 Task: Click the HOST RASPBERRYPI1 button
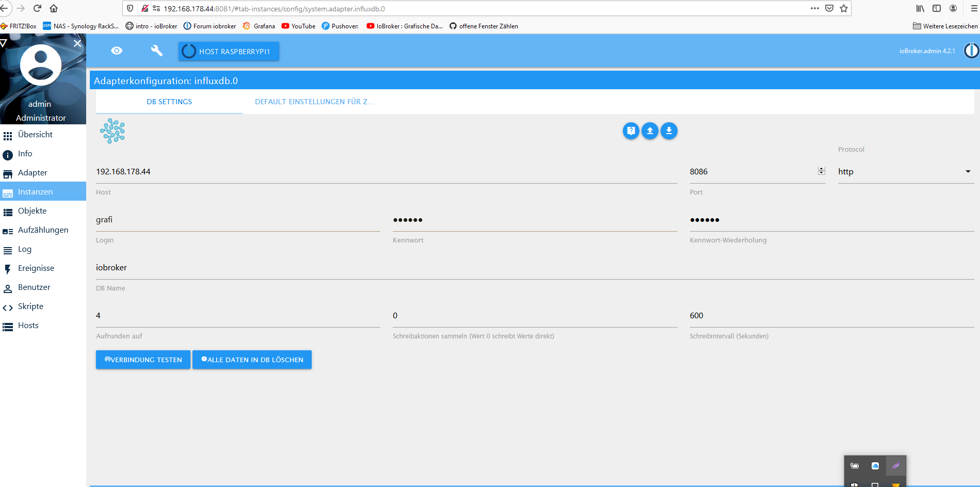pos(229,52)
